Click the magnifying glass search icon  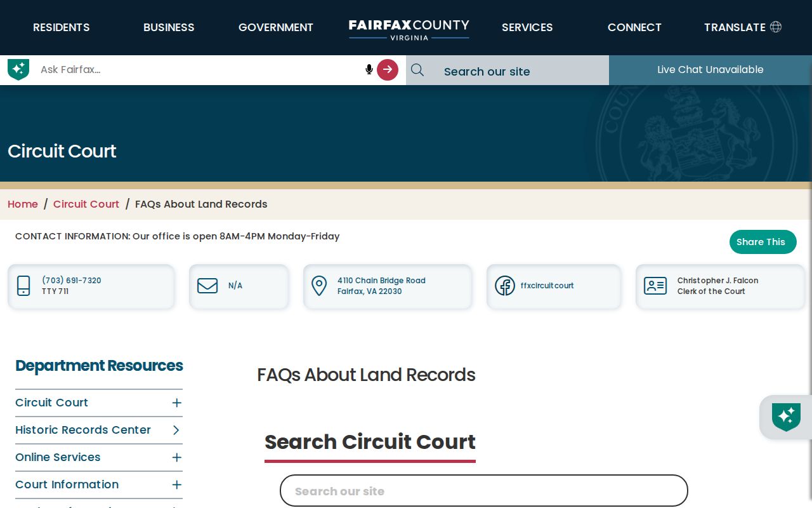click(417, 70)
